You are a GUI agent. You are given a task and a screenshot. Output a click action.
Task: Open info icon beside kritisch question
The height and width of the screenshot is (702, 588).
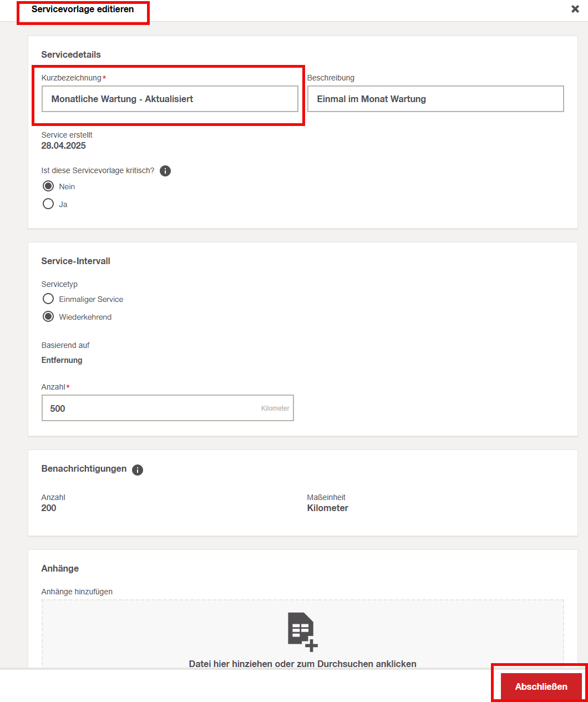(x=165, y=171)
